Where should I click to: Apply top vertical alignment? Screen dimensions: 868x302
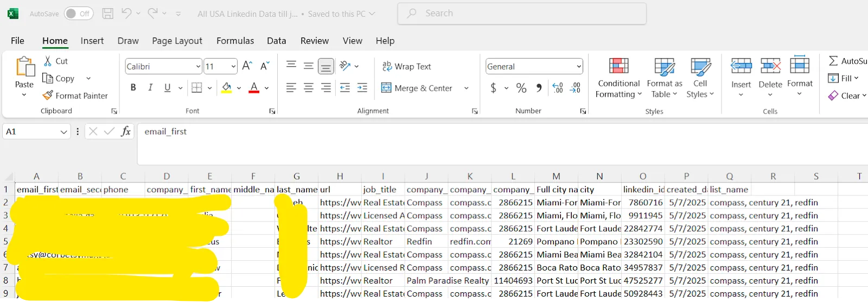tap(291, 66)
